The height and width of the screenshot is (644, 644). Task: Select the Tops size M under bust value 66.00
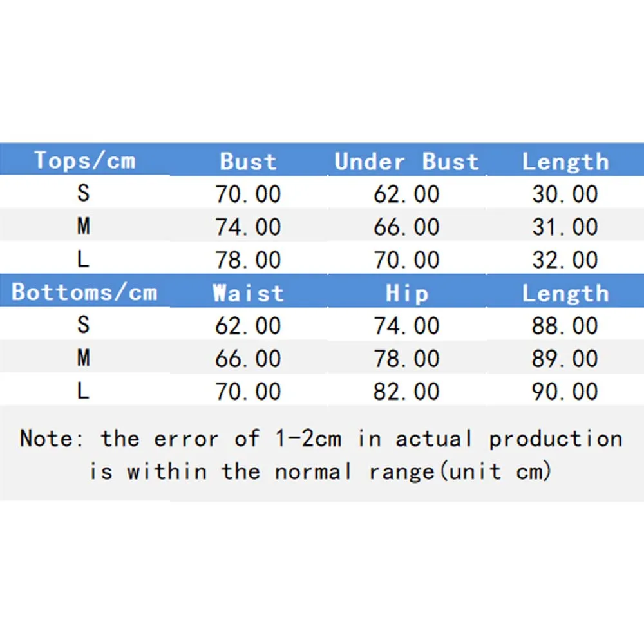click(x=406, y=227)
